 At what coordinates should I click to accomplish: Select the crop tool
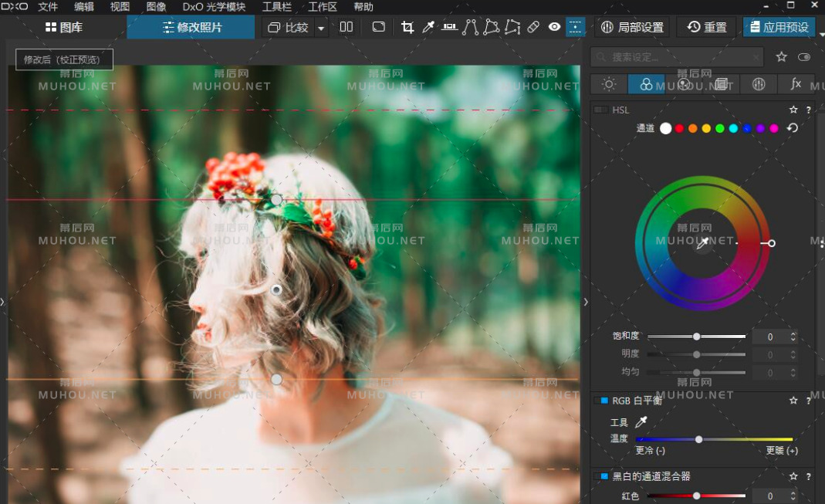point(407,27)
